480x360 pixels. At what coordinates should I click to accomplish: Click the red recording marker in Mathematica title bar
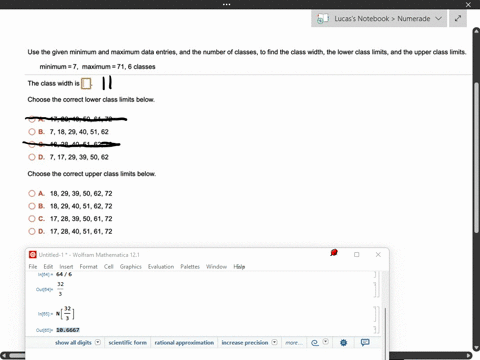pyautogui.click(x=334, y=253)
